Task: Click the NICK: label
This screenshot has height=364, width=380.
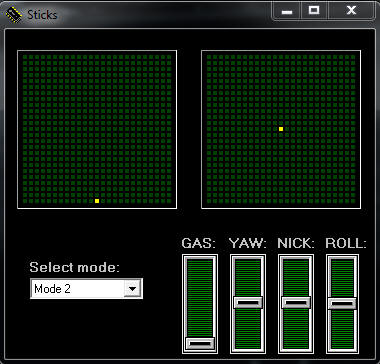Action: coord(296,244)
